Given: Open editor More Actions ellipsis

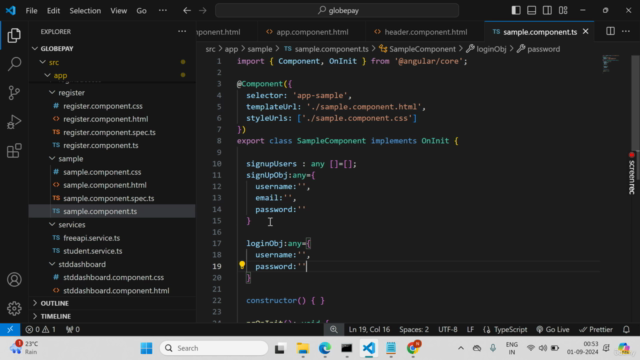Looking at the screenshot, I should [626, 31].
